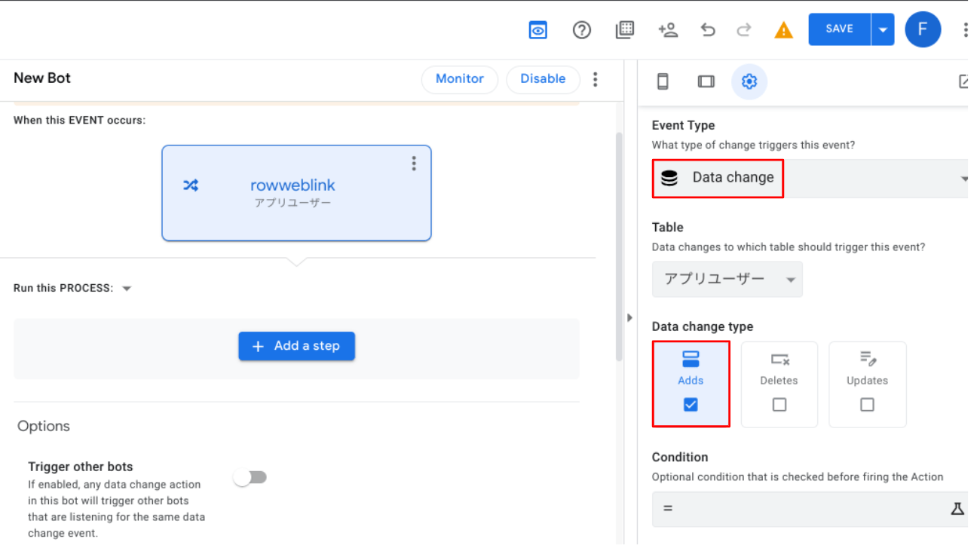
Task: Click the Disable button
Action: (x=543, y=79)
